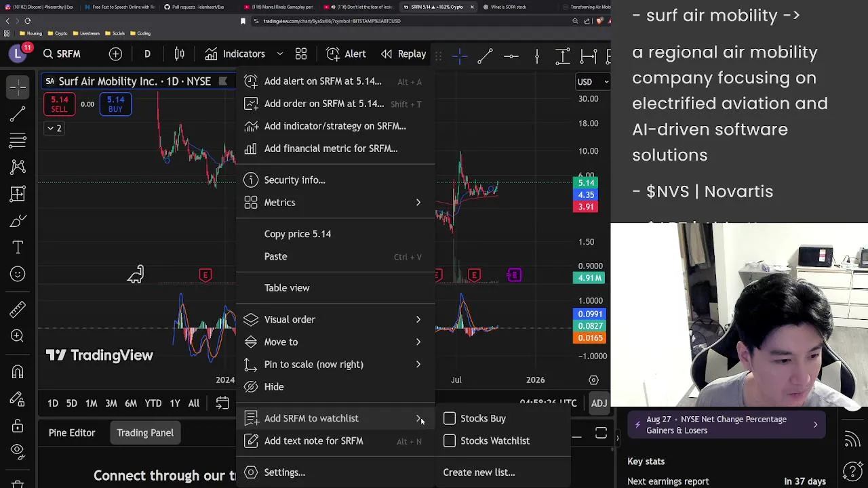Image resolution: width=868 pixels, height=488 pixels.
Task: Open the indicator templates grid icon
Action: tap(301, 54)
